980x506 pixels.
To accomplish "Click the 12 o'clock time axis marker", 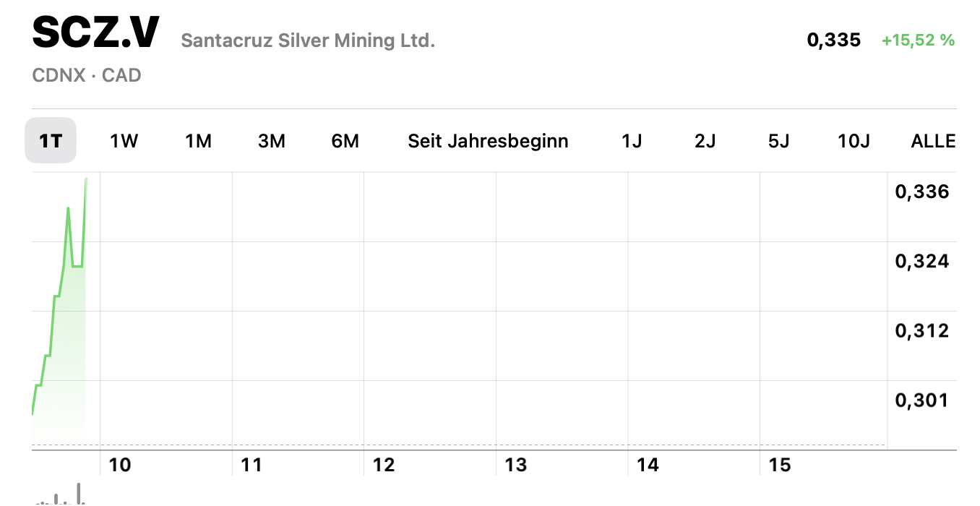I will (384, 465).
